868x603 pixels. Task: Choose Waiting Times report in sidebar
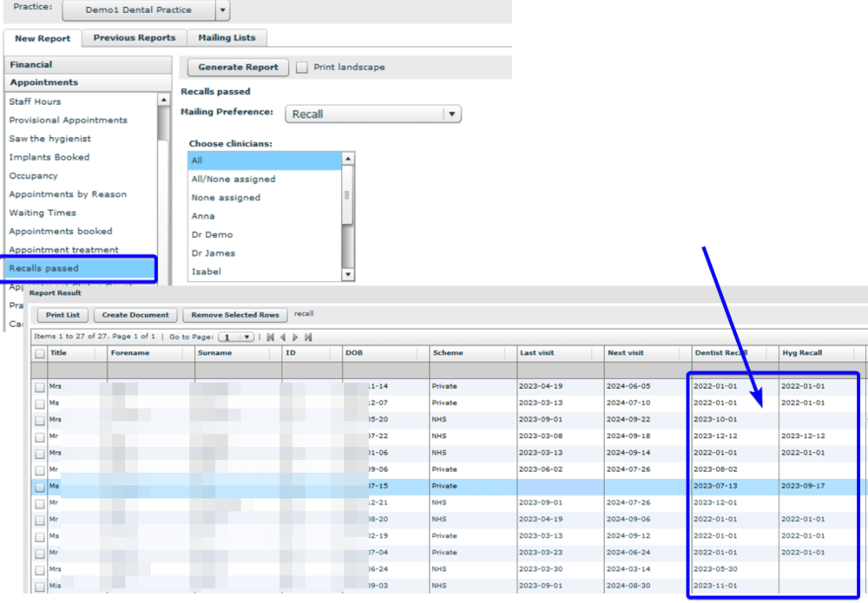tap(43, 213)
